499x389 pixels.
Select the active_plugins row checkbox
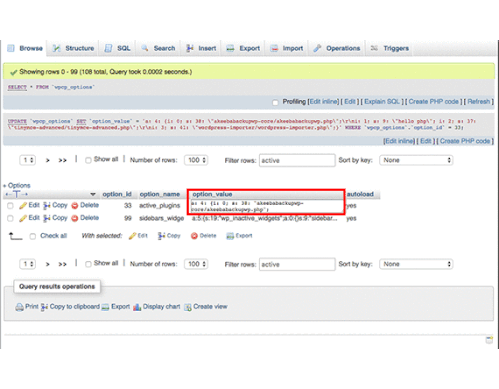(10, 206)
